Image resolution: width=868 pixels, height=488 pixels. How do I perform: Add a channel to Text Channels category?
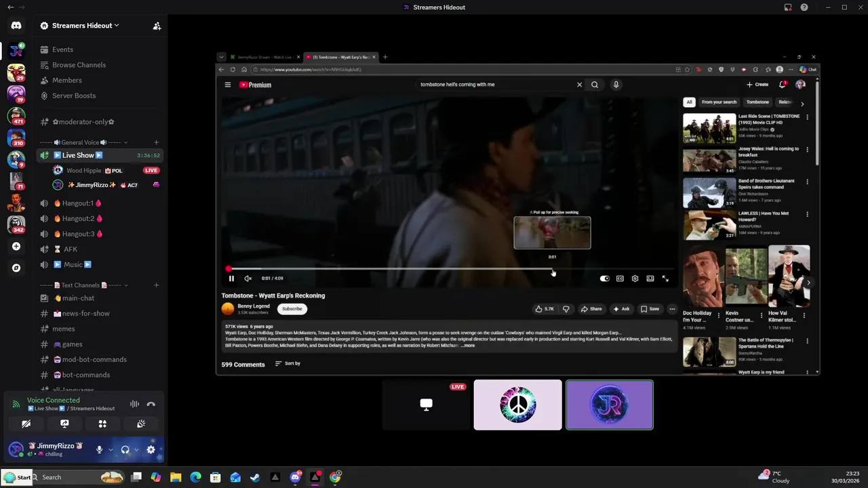[156, 285]
